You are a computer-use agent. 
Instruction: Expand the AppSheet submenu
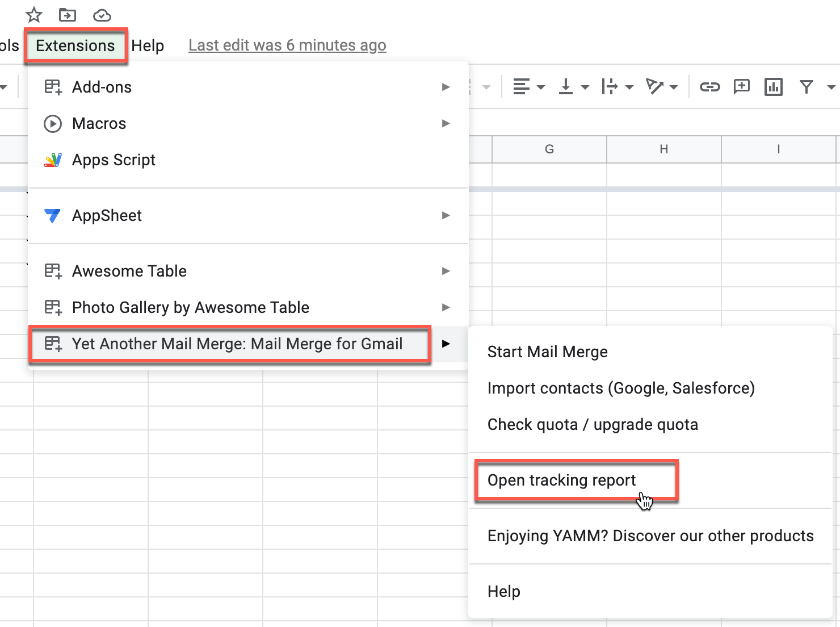pos(447,216)
